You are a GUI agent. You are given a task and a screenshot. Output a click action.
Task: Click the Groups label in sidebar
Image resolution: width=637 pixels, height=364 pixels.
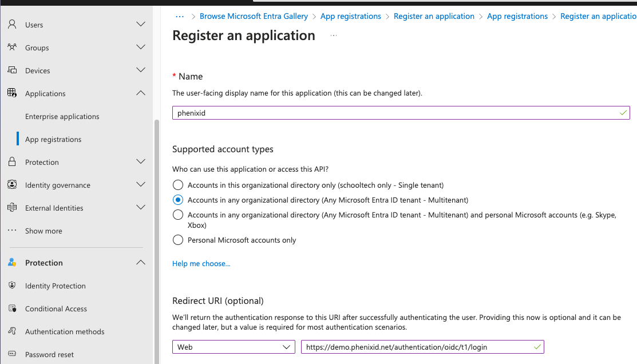click(37, 48)
